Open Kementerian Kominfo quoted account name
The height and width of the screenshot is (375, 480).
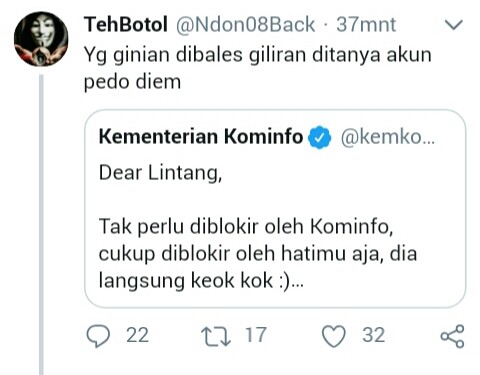pyautogui.click(x=201, y=137)
